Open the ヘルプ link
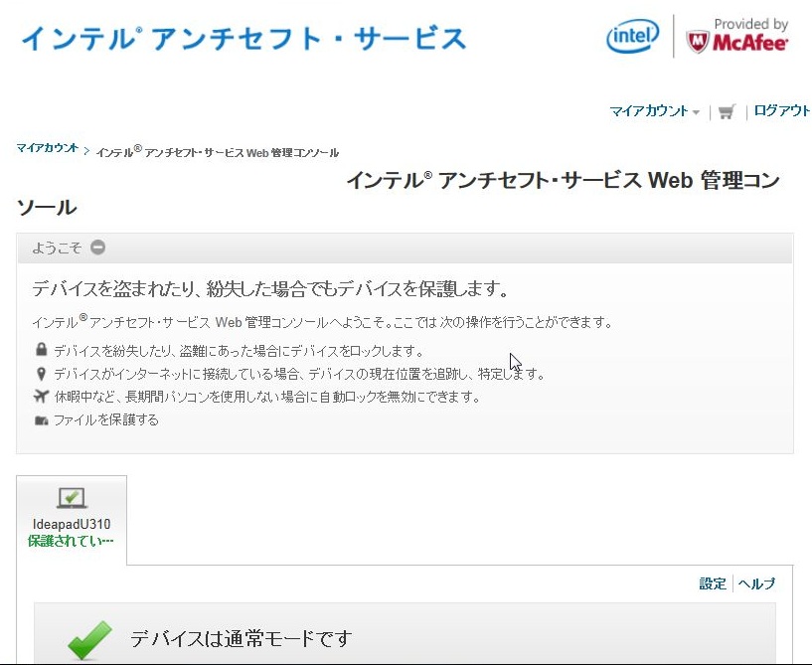 (x=756, y=583)
